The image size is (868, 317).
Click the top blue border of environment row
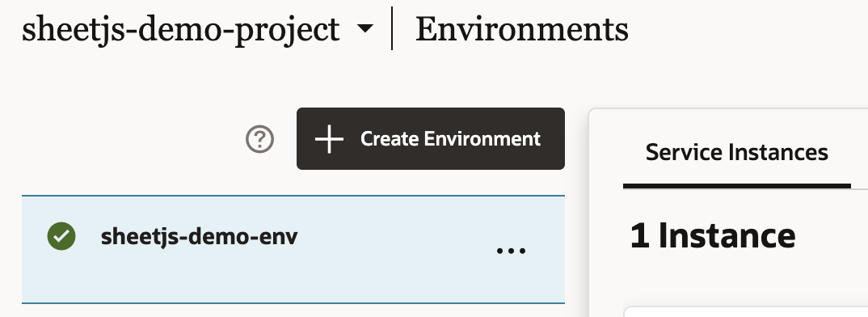click(293, 196)
